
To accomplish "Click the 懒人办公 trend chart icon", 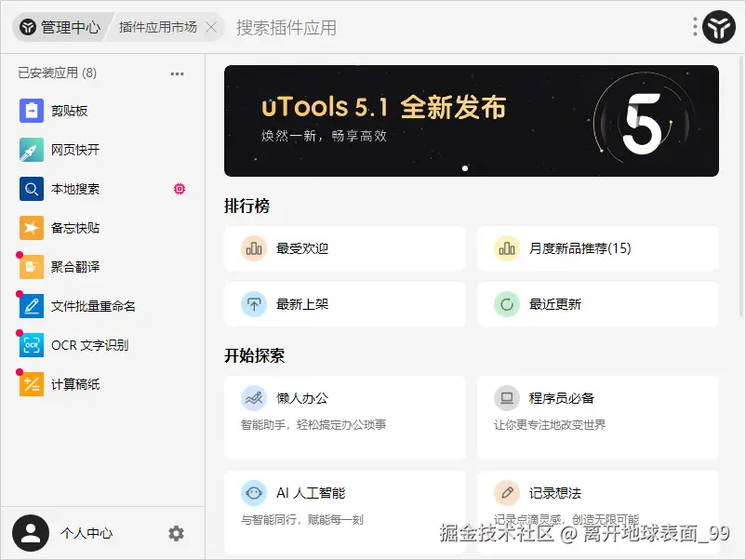I will (254, 398).
